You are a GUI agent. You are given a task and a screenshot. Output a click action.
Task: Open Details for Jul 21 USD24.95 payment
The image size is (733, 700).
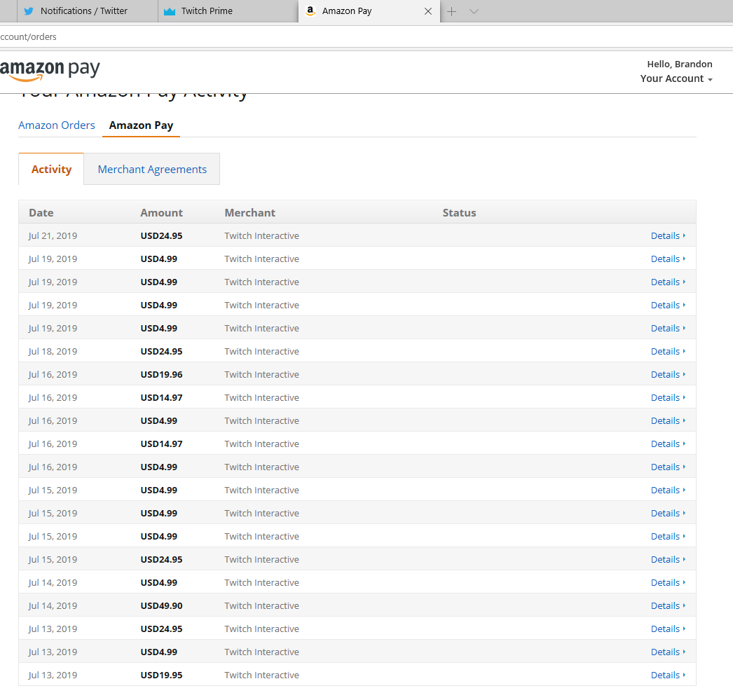coord(668,236)
